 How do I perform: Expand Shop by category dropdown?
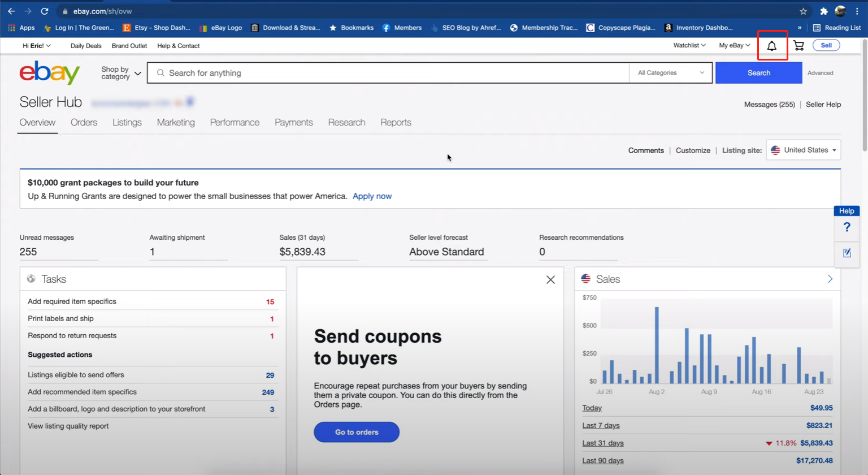point(121,73)
